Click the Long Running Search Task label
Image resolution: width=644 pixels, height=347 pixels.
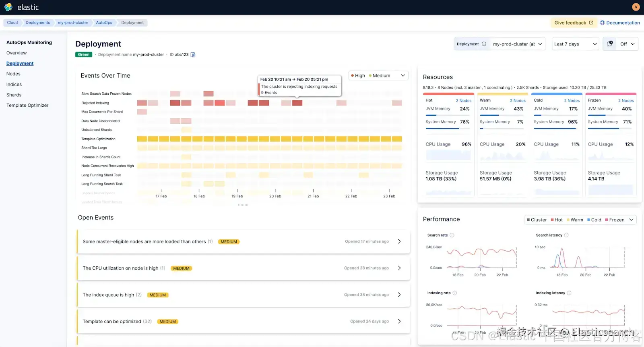coord(102,184)
